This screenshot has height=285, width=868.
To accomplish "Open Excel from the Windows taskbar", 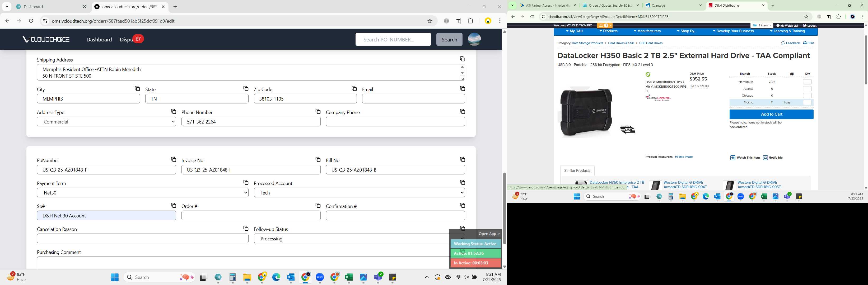I will click(348, 277).
